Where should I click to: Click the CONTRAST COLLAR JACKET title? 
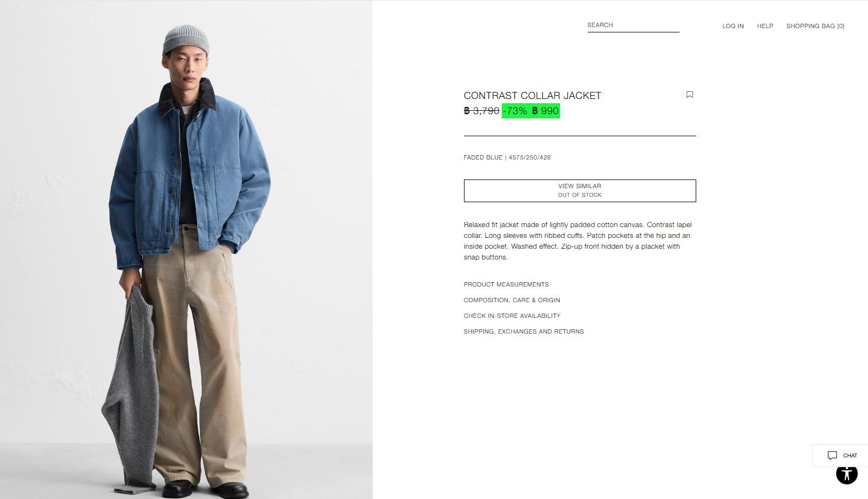(x=532, y=96)
